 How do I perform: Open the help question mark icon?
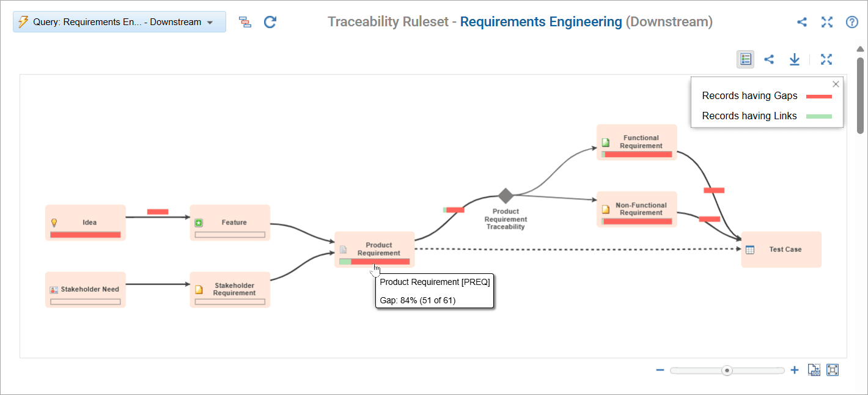coord(851,22)
